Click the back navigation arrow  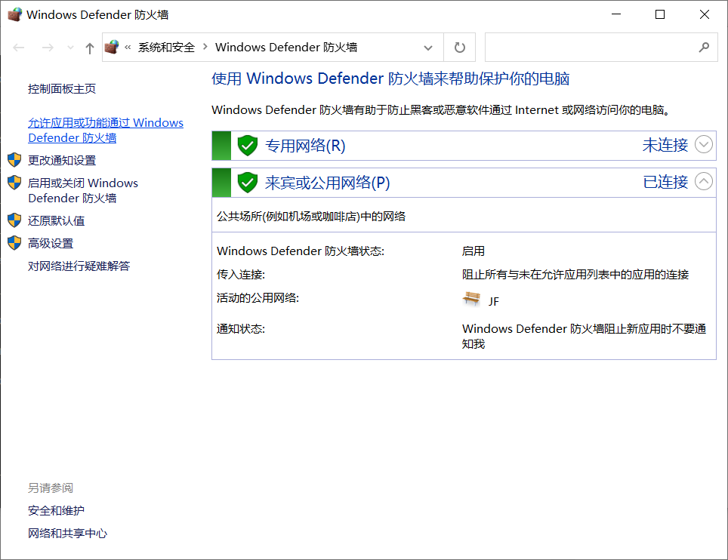[19, 47]
